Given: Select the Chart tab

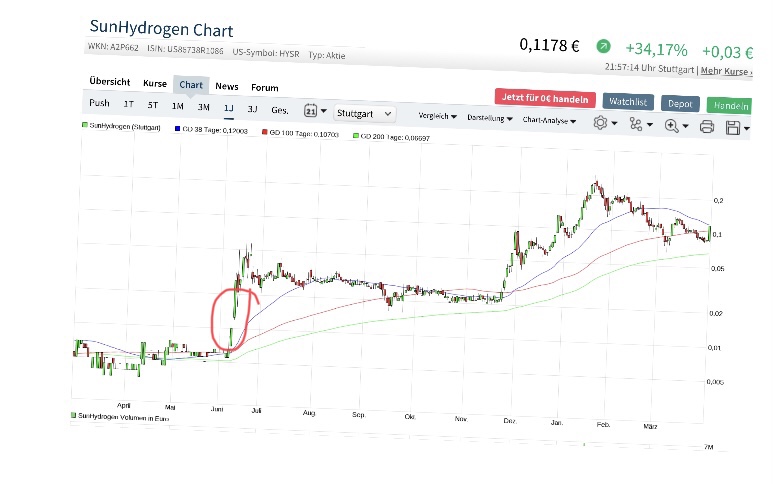Looking at the screenshot, I should [x=191, y=85].
